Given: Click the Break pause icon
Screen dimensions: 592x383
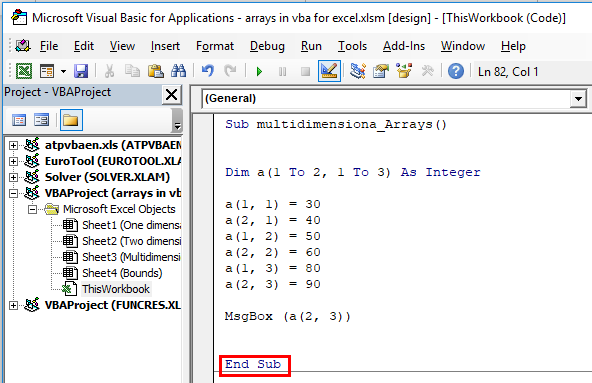Looking at the screenshot, I should tap(282, 71).
